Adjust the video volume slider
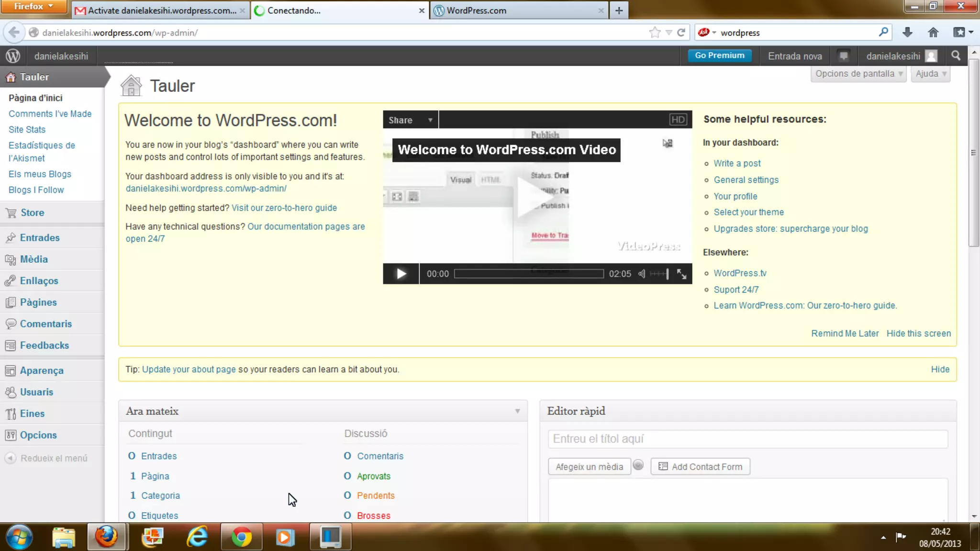The width and height of the screenshot is (980, 551). coord(660,274)
